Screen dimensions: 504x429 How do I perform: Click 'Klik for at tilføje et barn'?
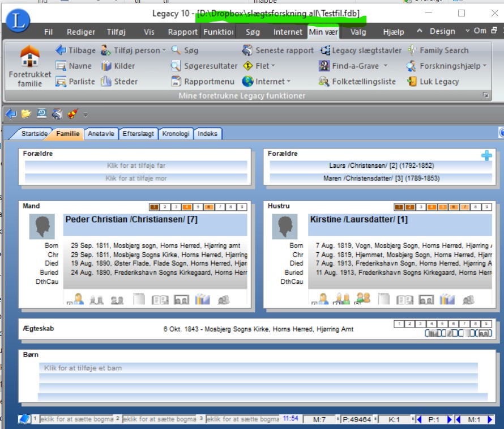(x=258, y=368)
